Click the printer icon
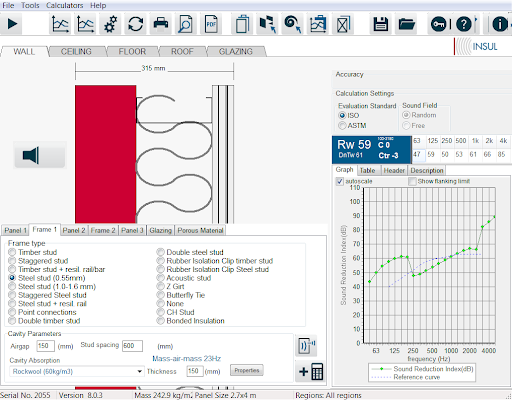Image resolution: width=512 pixels, height=400 pixels. point(160,24)
